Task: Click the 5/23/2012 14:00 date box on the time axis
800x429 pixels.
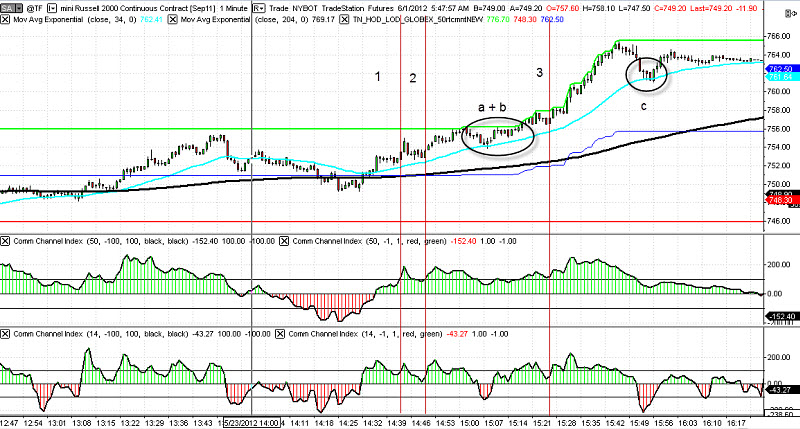Action: pyautogui.click(x=251, y=423)
